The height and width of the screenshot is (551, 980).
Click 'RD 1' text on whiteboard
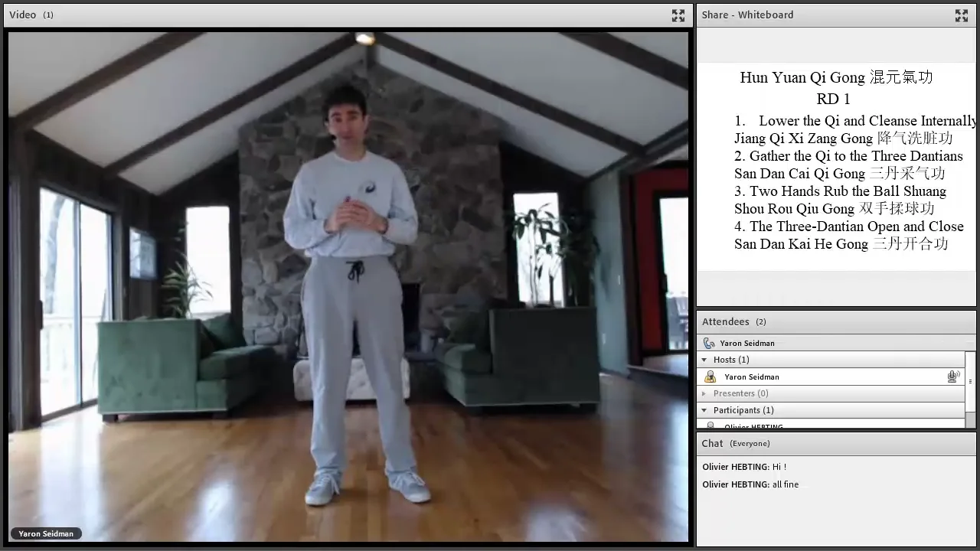click(833, 99)
